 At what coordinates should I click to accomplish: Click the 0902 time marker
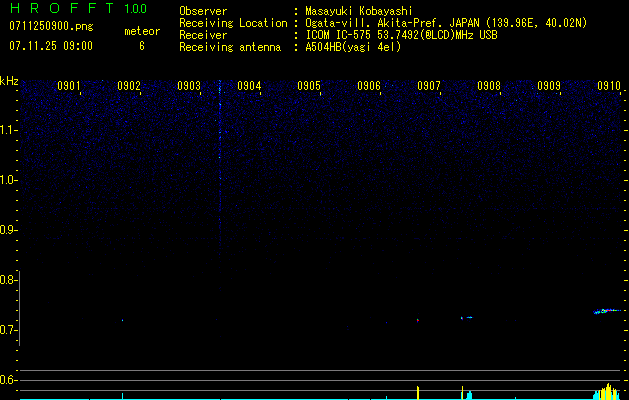pyautogui.click(x=129, y=86)
